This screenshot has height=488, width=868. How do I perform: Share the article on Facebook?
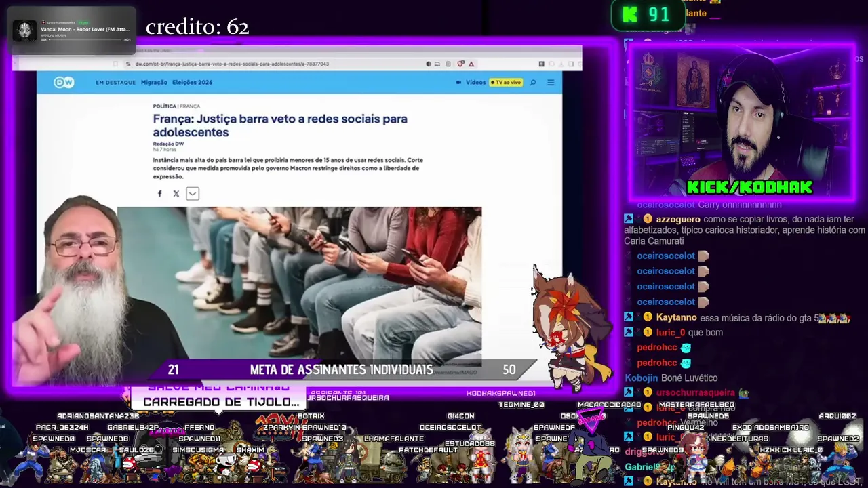click(160, 194)
